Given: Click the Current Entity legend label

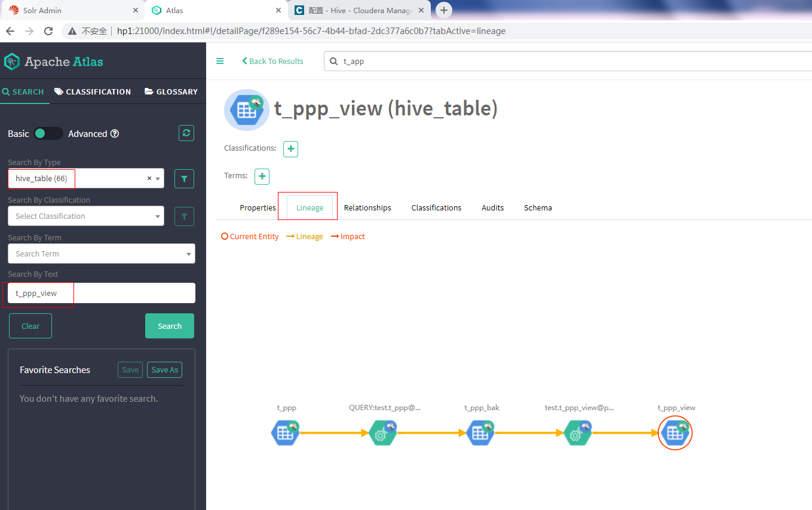Looking at the screenshot, I should 250,237.
